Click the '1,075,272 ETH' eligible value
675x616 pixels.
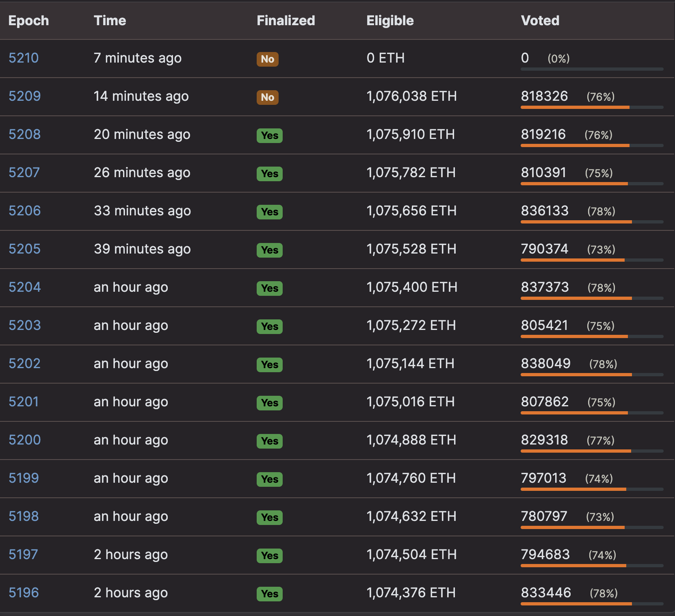[x=411, y=325]
